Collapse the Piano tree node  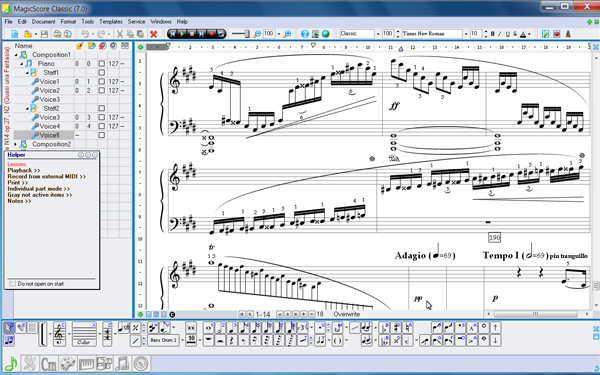[21, 64]
